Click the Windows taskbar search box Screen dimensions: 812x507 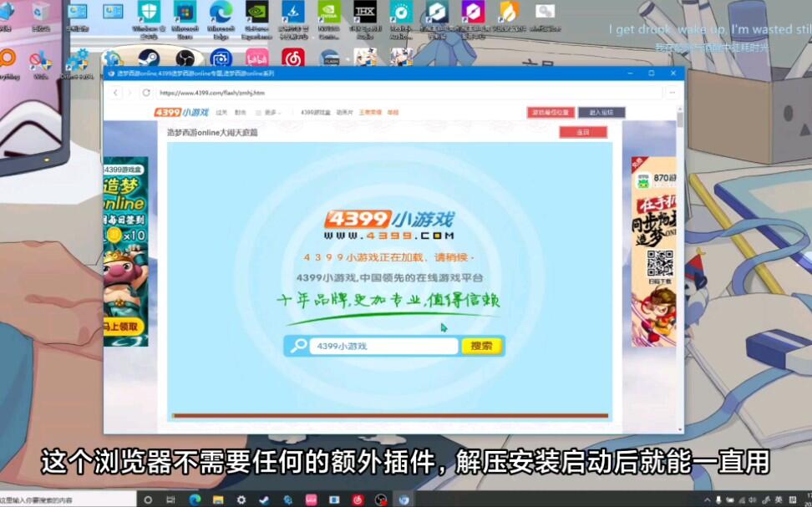pyautogui.click(x=69, y=500)
